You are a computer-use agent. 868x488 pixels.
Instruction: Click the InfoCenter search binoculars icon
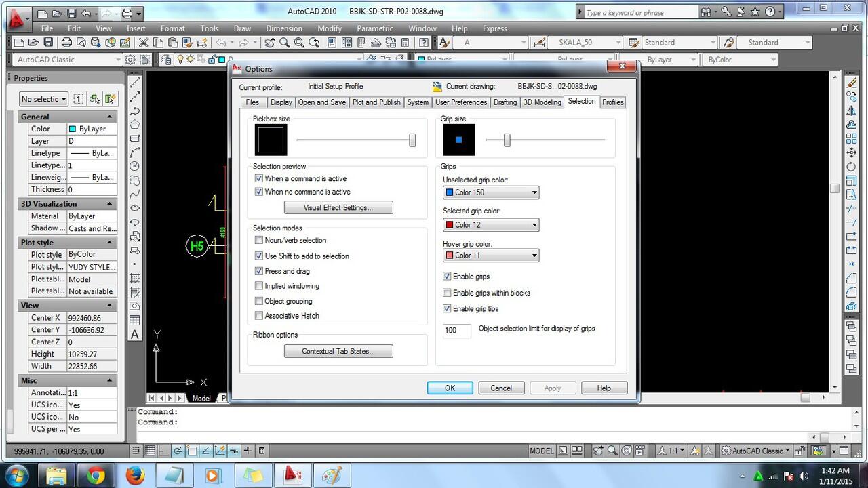(707, 12)
